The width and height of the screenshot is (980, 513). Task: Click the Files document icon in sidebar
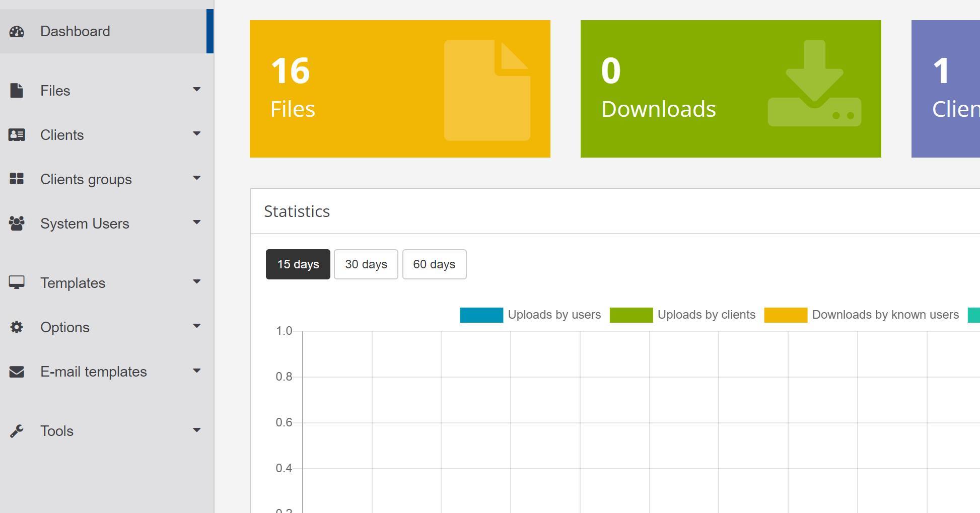coord(17,91)
